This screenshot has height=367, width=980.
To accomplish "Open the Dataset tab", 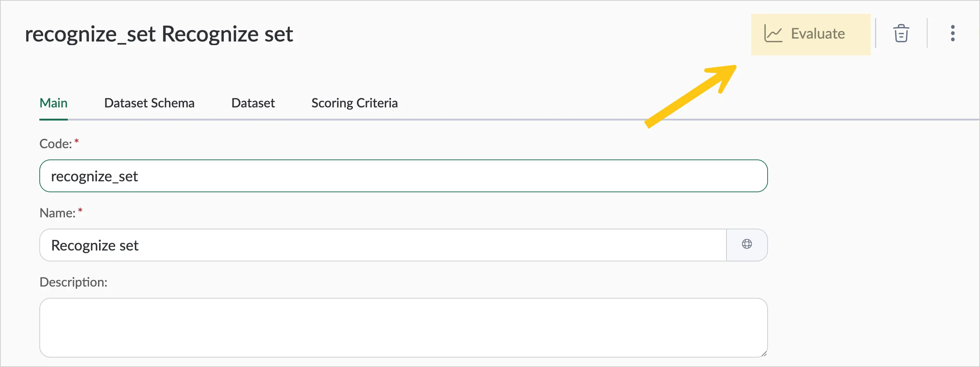I will [x=253, y=103].
